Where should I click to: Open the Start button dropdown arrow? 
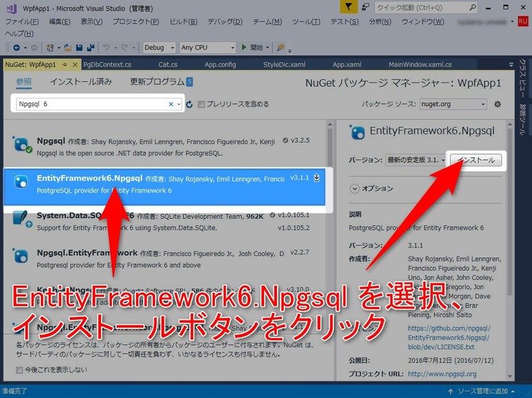[267, 48]
